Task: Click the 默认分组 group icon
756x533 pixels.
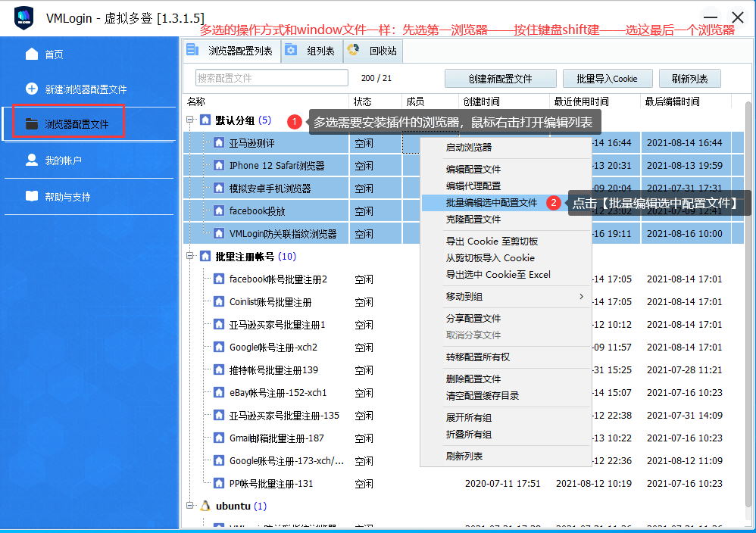Action: pyautogui.click(x=205, y=120)
